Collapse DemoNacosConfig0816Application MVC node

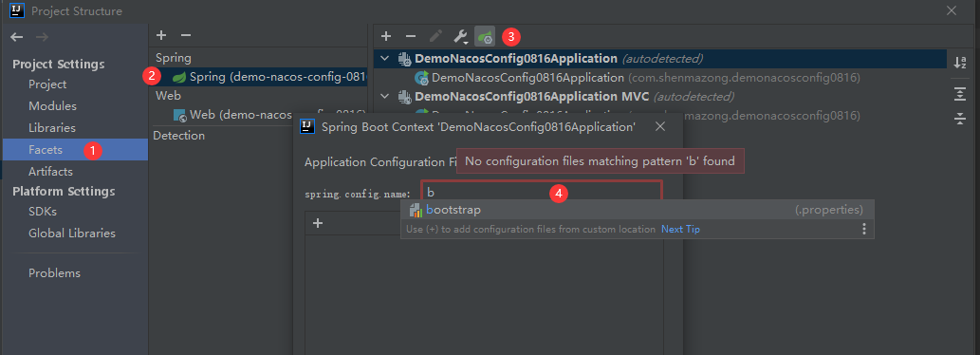(385, 97)
